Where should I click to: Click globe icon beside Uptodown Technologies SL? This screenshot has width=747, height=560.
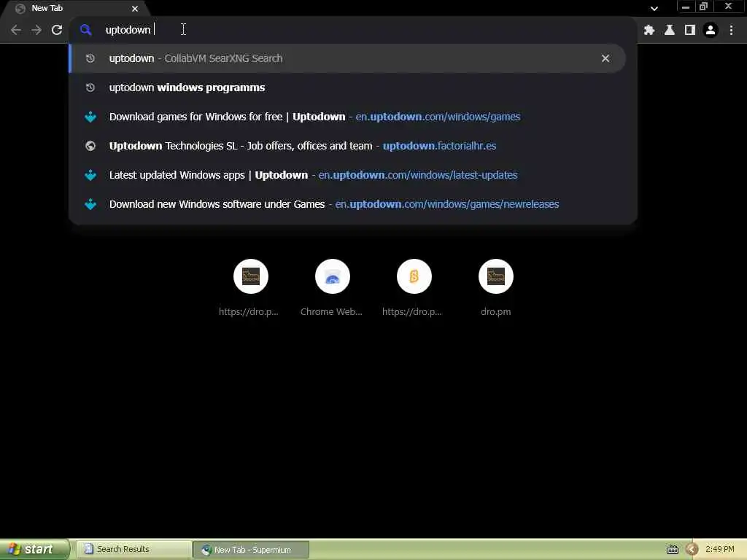(90, 146)
